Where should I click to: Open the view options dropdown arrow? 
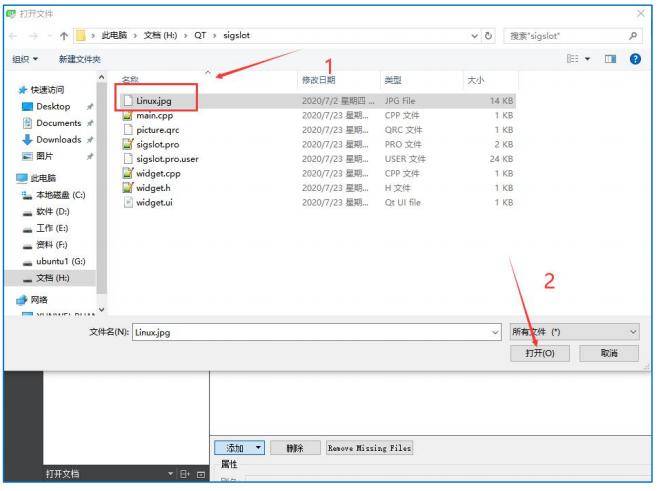pyautogui.click(x=587, y=59)
